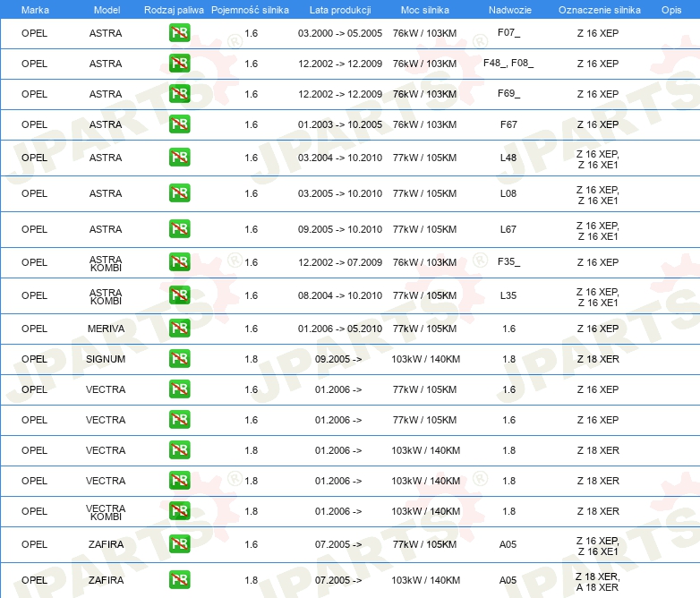The width and height of the screenshot is (700, 598).
Task: Click the Model column header
Action: click(107, 10)
